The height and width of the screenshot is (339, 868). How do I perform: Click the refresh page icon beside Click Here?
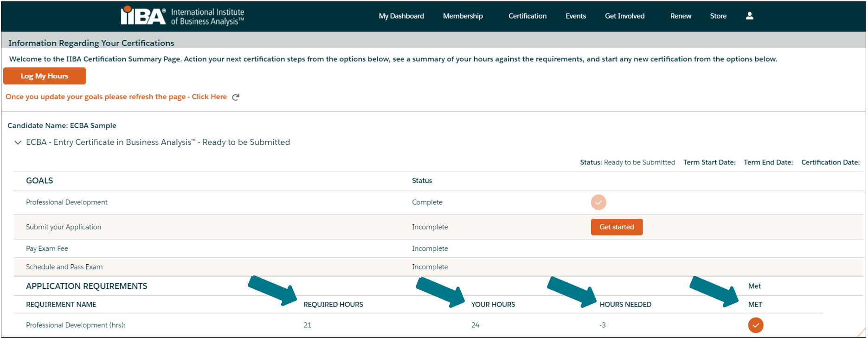236,97
